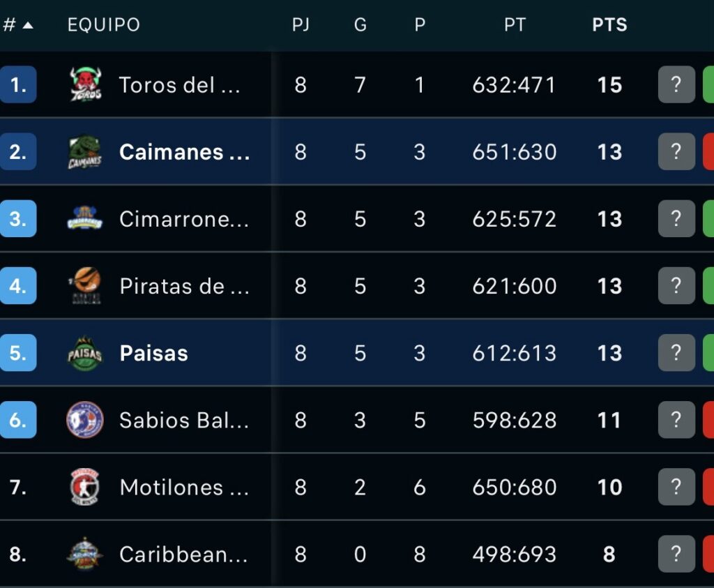
Task: Click the question mark form box for Toros
Action: [676, 85]
